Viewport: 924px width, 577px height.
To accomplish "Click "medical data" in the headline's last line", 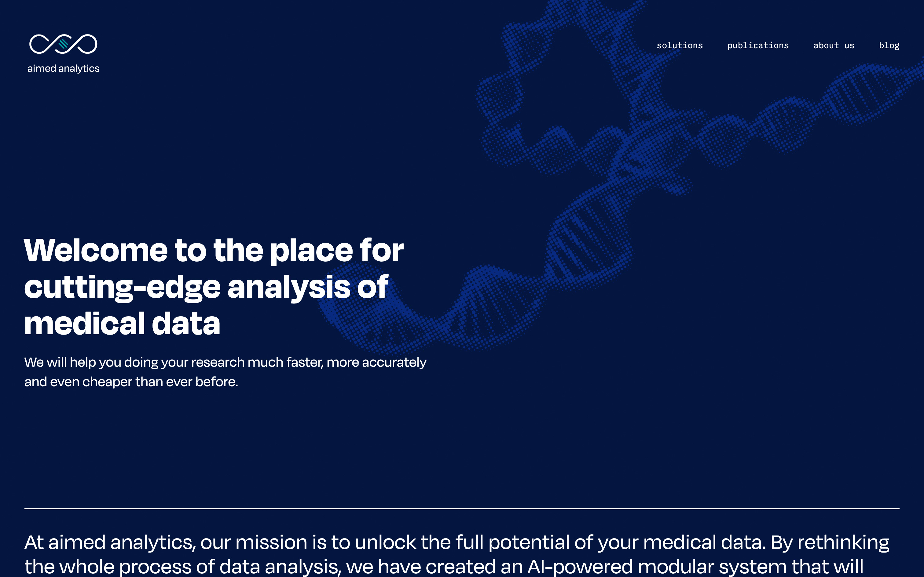I will click(x=122, y=324).
